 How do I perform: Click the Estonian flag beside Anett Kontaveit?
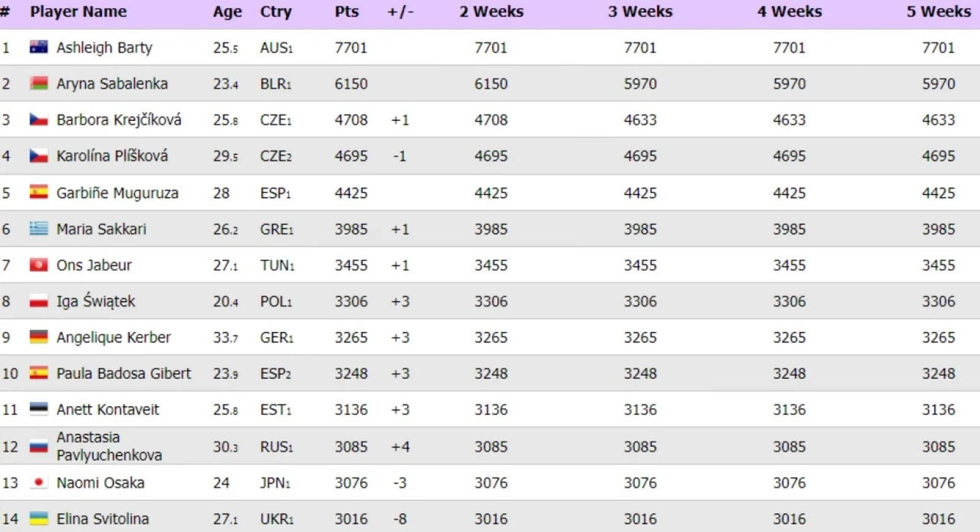click(39, 409)
